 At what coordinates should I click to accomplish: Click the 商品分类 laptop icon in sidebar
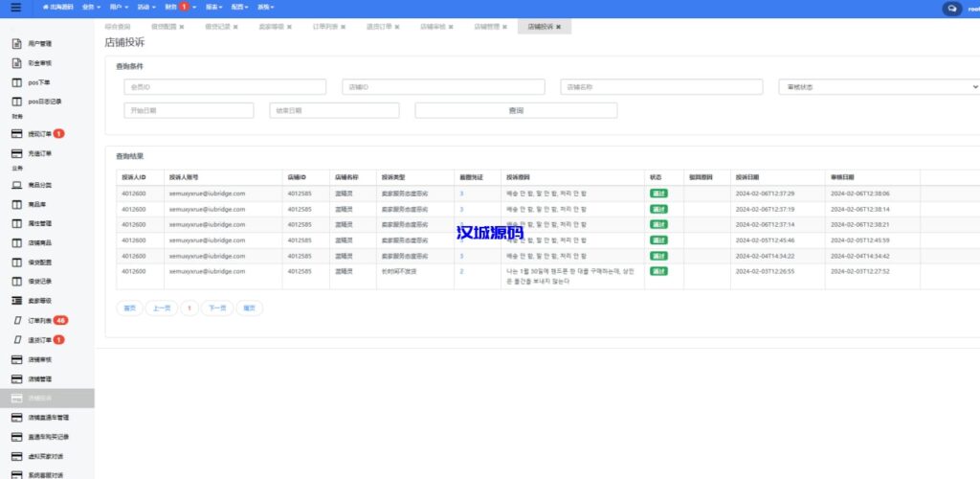[x=16, y=185]
